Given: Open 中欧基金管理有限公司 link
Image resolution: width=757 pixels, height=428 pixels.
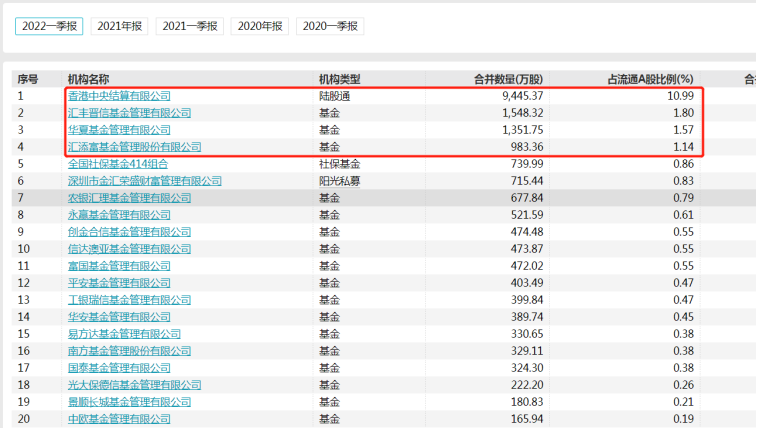Looking at the screenshot, I should (x=119, y=419).
